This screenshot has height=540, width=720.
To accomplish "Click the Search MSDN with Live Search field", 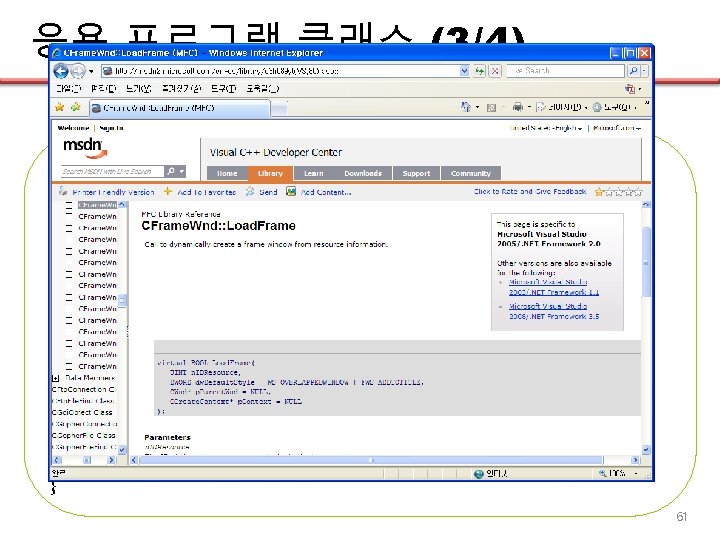I will click(x=112, y=171).
